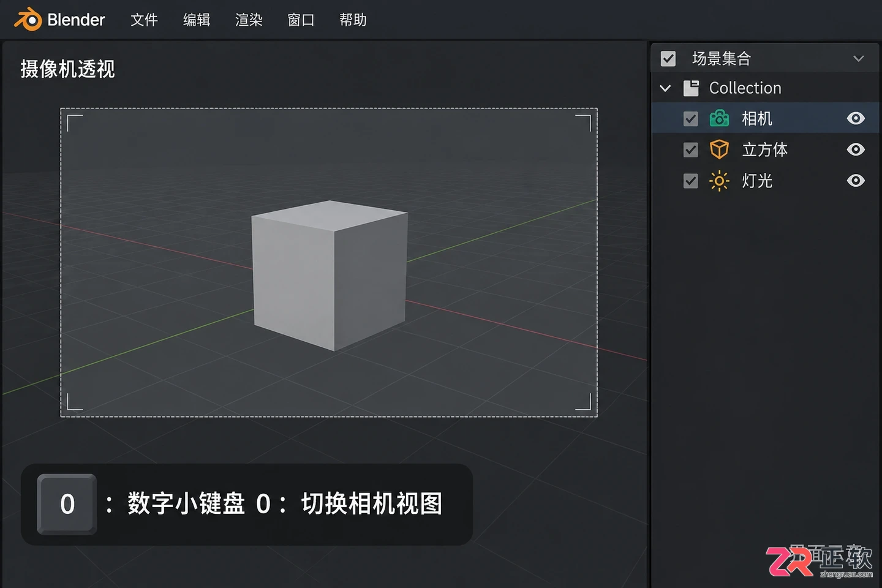Click the gray cube in the viewport

330,275
